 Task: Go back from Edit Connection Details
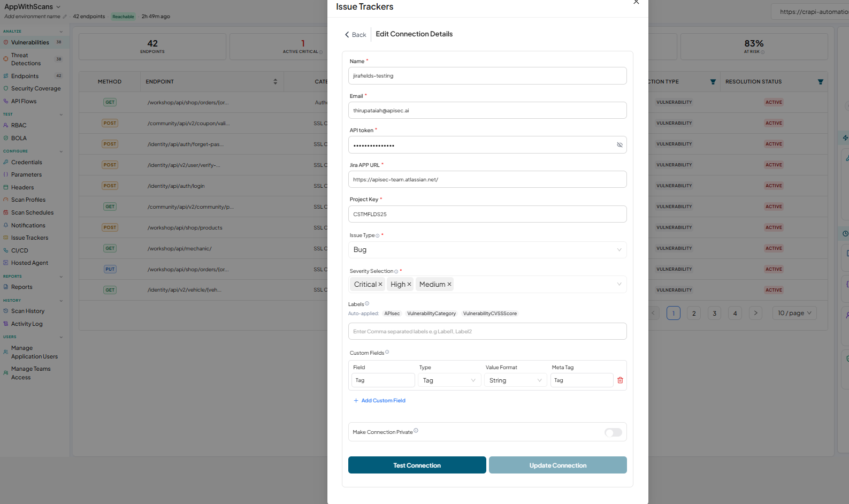click(x=355, y=35)
